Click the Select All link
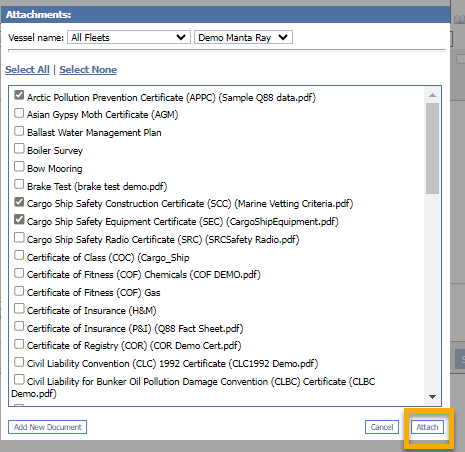465x452 pixels. pyautogui.click(x=27, y=70)
